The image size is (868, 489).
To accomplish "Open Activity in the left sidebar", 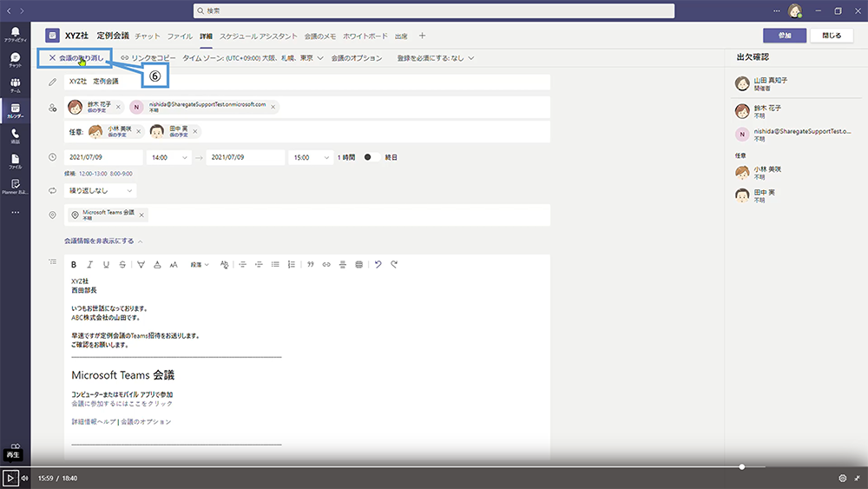I will pyautogui.click(x=15, y=35).
